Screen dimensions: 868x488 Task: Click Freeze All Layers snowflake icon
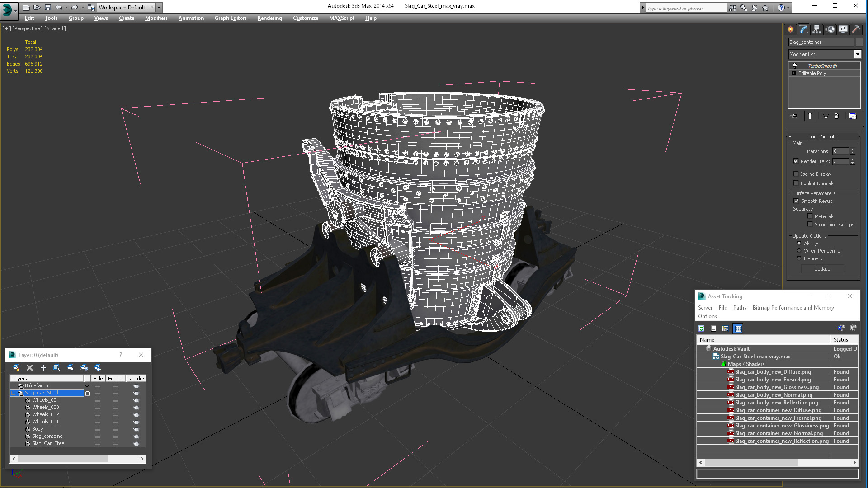click(98, 368)
